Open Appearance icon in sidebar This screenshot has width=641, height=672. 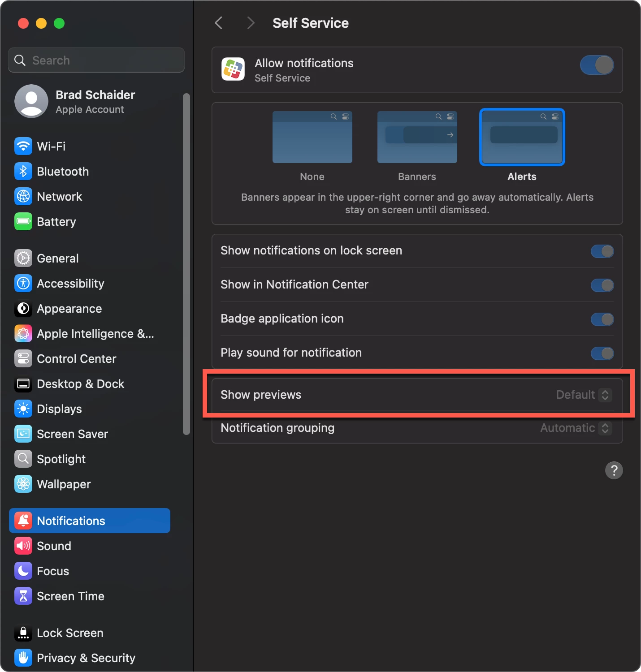point(23,308)
